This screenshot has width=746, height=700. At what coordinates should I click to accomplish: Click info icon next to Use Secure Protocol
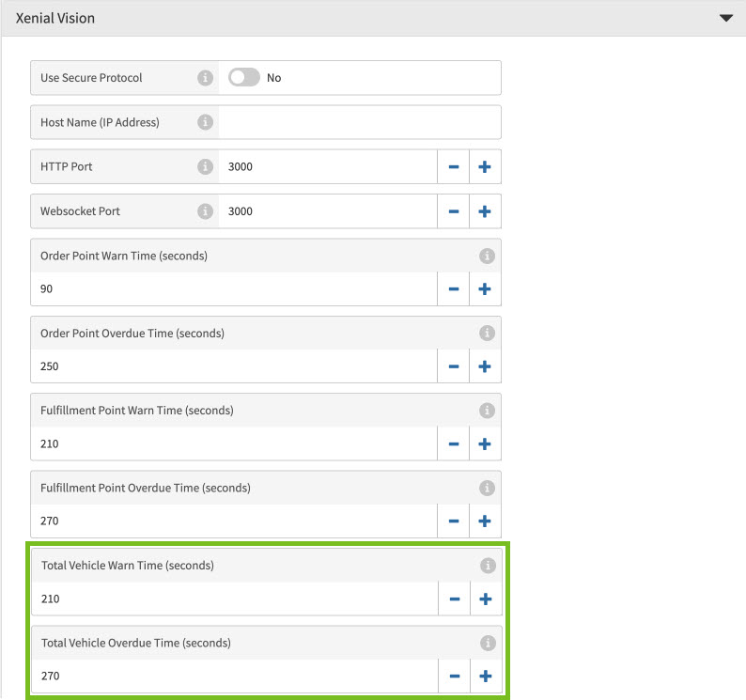[x=205, y=78]
